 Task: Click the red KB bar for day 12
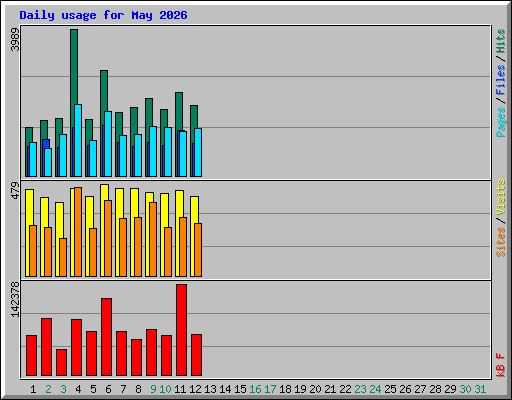196,355
